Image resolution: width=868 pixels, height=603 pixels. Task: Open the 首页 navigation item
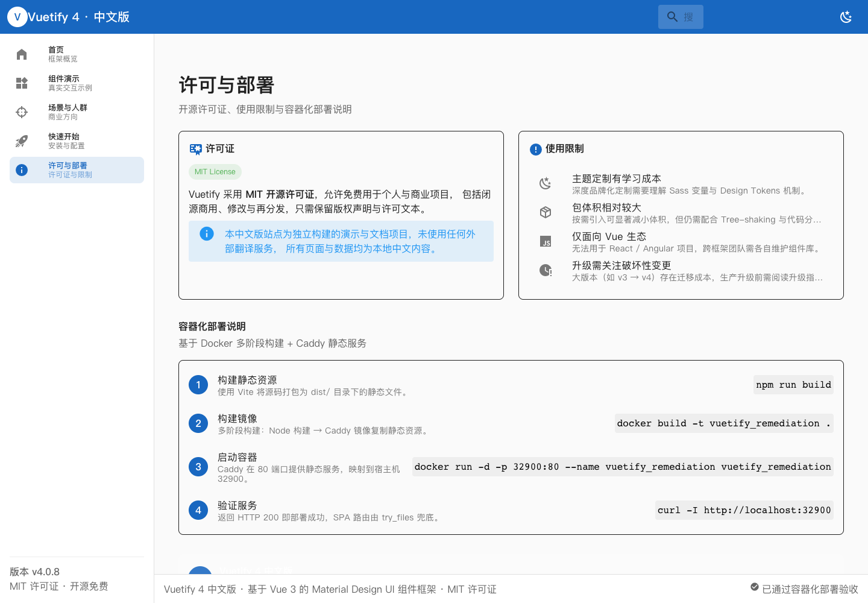[x=77, y=54]
